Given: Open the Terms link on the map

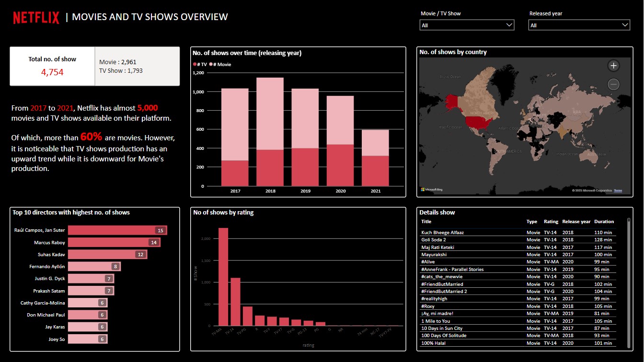Looking at the screenshot, I should click(619, 190).
